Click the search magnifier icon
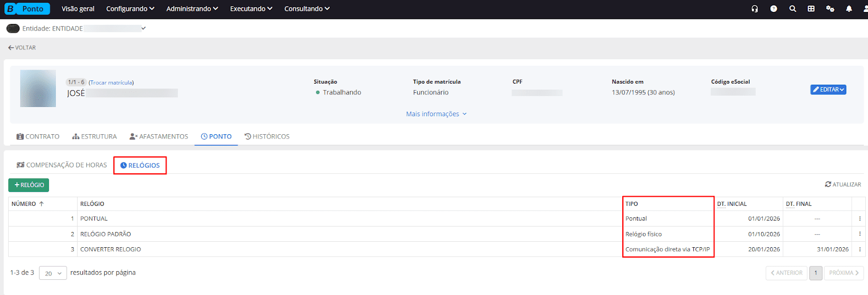Image resolution: width=868 pixels, height=295 pixels. click(x=793, y=9)
